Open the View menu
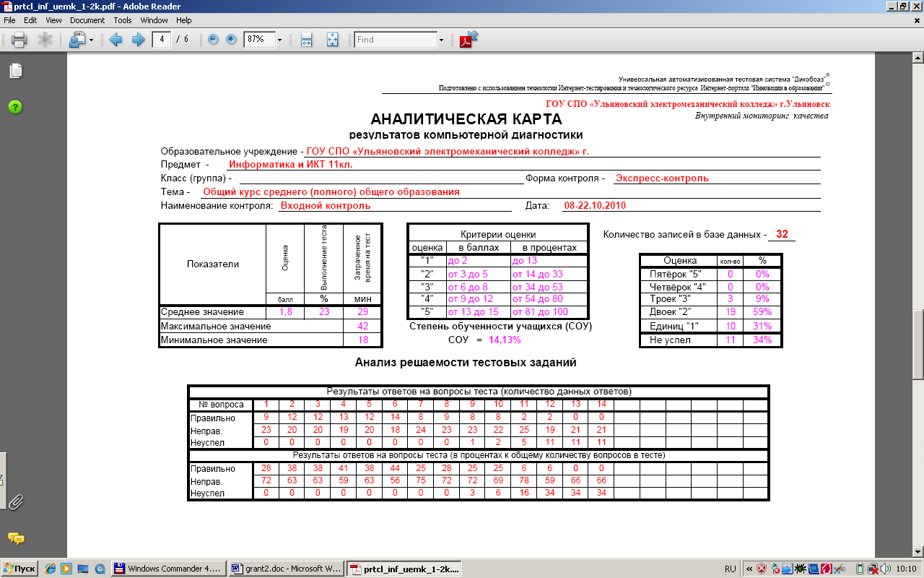The image size is (924, 578). coord(53,21)
